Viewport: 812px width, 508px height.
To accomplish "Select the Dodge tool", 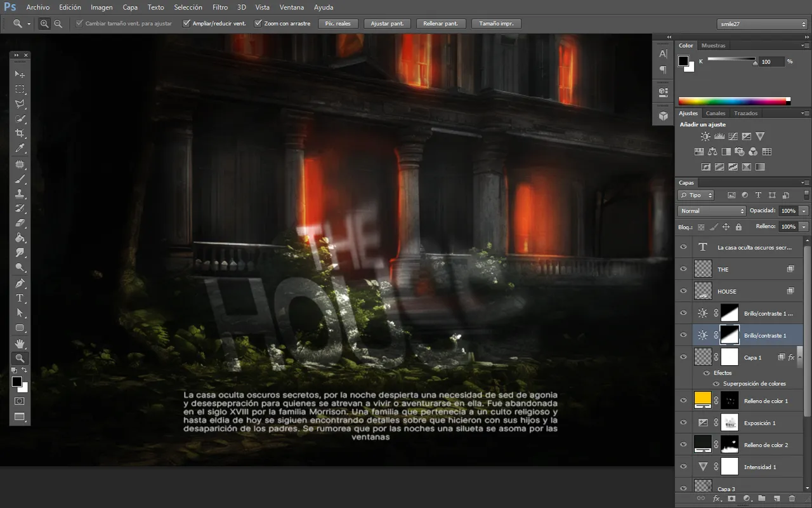I will [20, 267].
